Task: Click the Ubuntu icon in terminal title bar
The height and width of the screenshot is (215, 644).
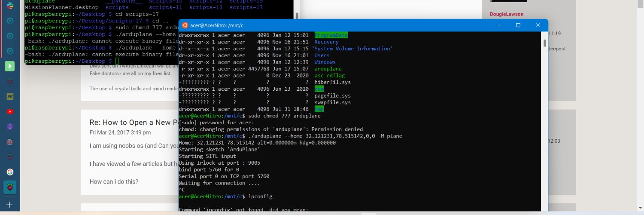Action: pos(185,25)
